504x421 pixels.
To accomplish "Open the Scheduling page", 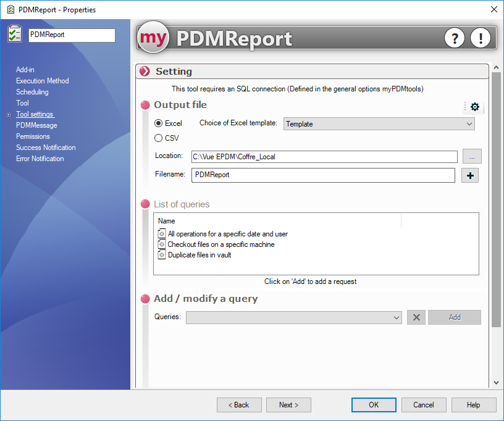I will 32,92.
